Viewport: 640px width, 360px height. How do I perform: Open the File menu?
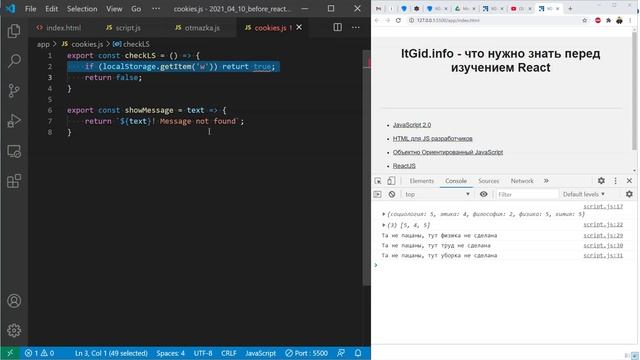click(31, 9)
